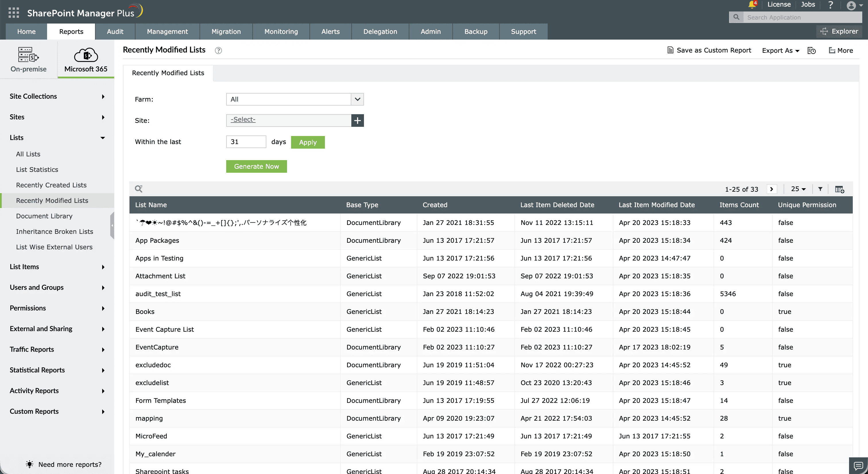Open the user profile avatar menu
868x474 pixels.
pyautogui.click(x=854, y=5)
